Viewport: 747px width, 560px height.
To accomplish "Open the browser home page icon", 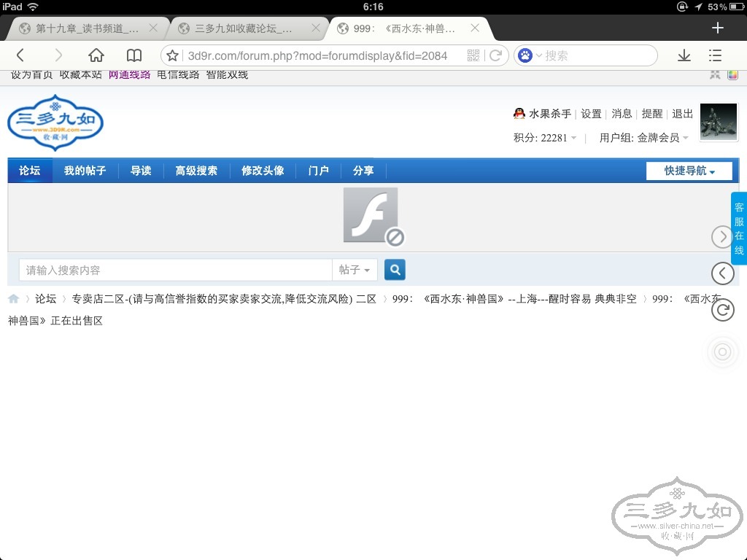I will coord(96,55).
